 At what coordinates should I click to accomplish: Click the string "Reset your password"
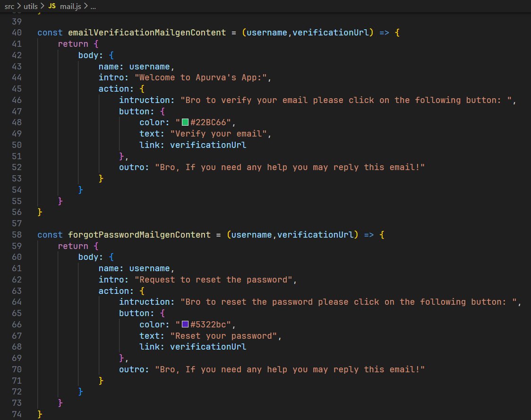click(223, 336)
